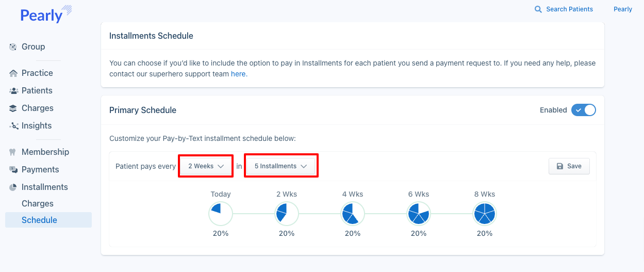Click the Membership tooth icon

(13, 152)
